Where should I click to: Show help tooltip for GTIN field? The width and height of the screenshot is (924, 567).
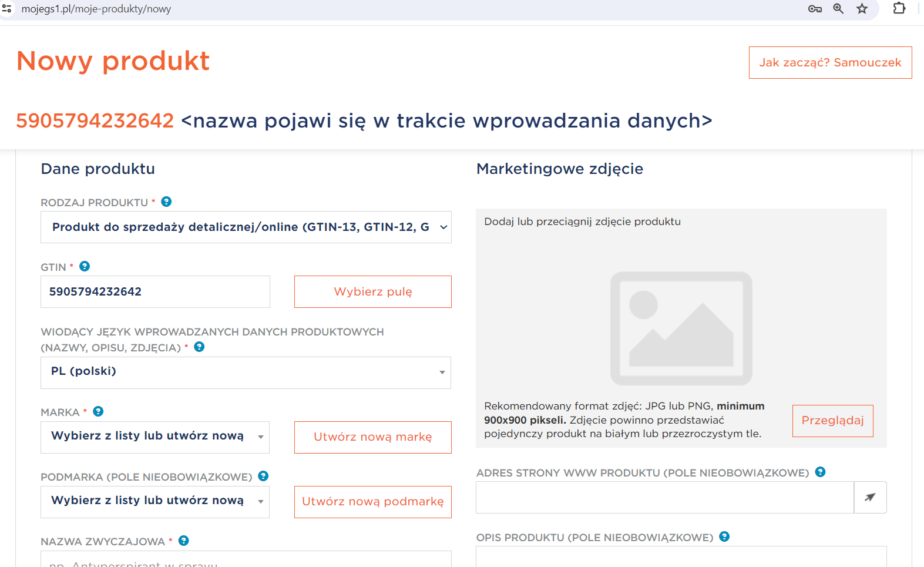(85, 266)
